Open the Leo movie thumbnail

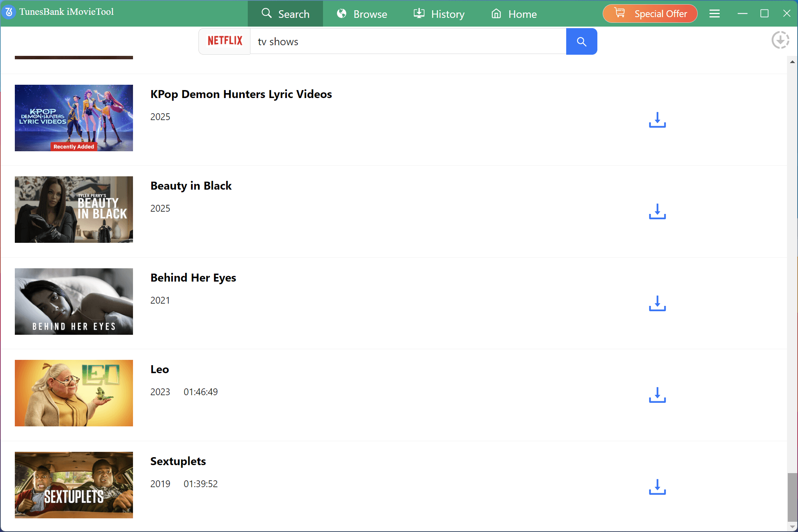tap(74, 393)
